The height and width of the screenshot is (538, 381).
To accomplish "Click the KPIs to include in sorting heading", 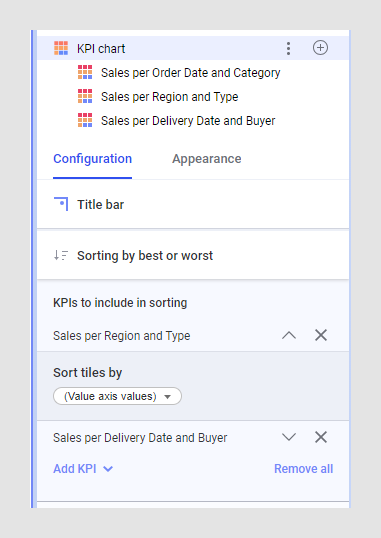I will [120, 303].
